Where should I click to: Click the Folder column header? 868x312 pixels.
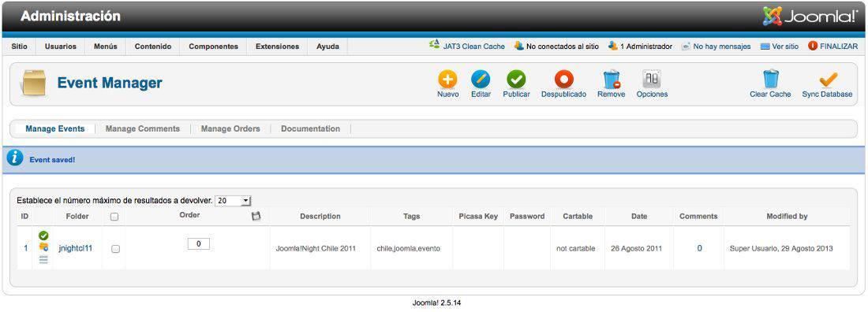click(77, 217)
